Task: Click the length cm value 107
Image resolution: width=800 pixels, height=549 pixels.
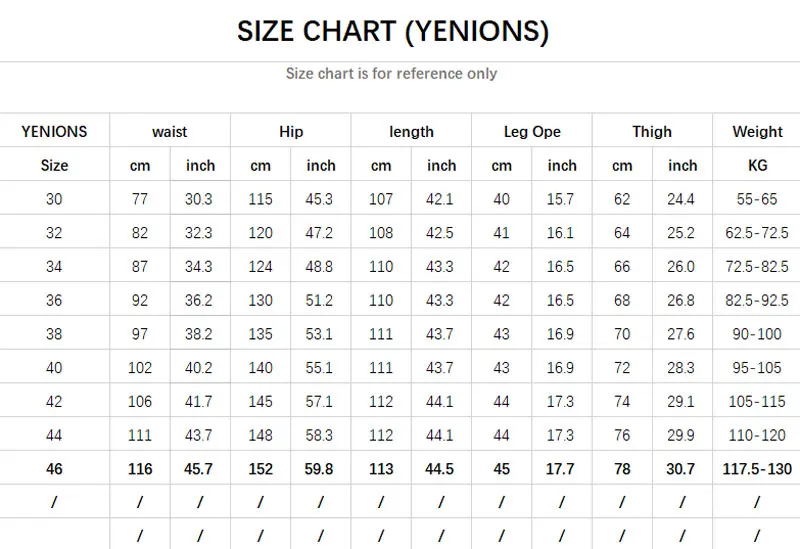Action: (x=381, y=198)
